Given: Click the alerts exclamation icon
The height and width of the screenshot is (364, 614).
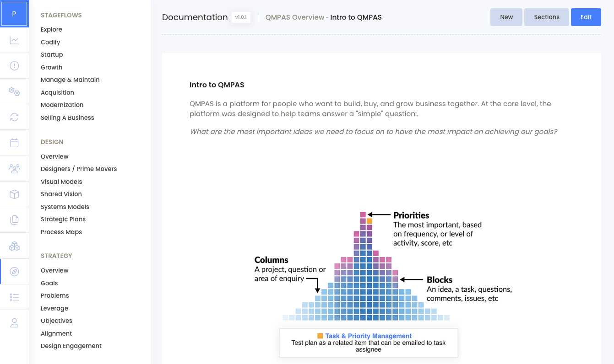Looking at the screenshot, I should point(14,65).
